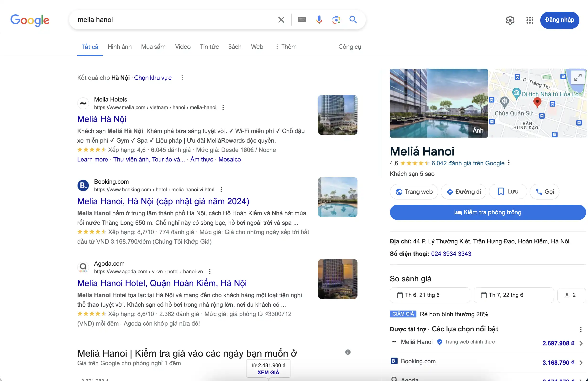This screenshot has height=381, width=588.
Task: Save hotel with Lưu button
Action: point(508,192)
